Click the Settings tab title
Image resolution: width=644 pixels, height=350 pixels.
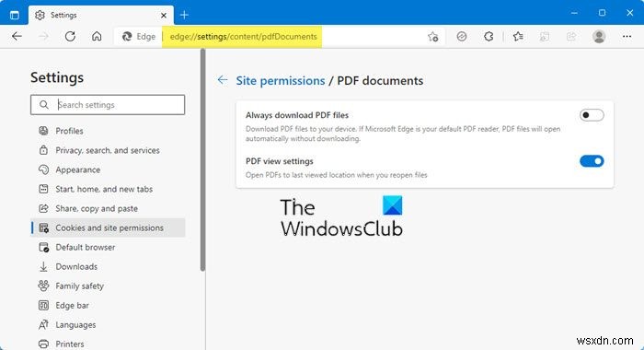(x=63, y=16)
